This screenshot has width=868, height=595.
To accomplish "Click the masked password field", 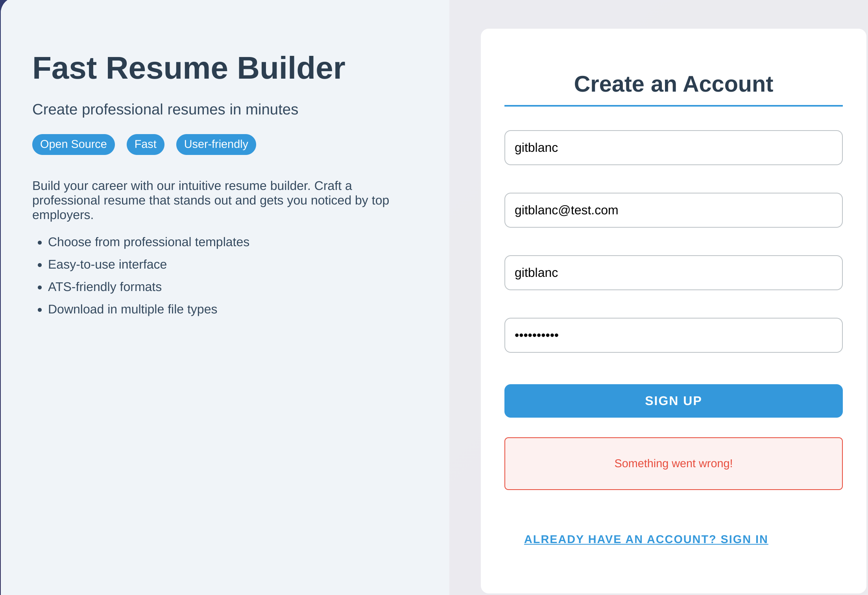I will (673, 335).
